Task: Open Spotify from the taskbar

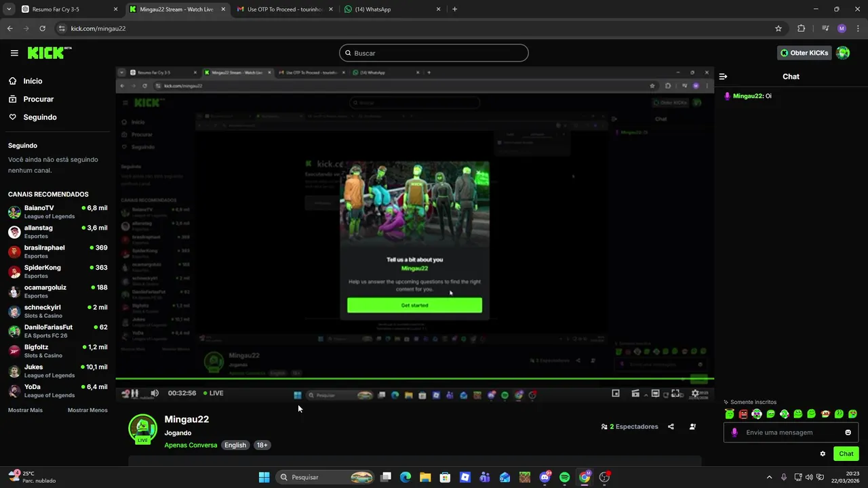Action: (x=564, y=477)
